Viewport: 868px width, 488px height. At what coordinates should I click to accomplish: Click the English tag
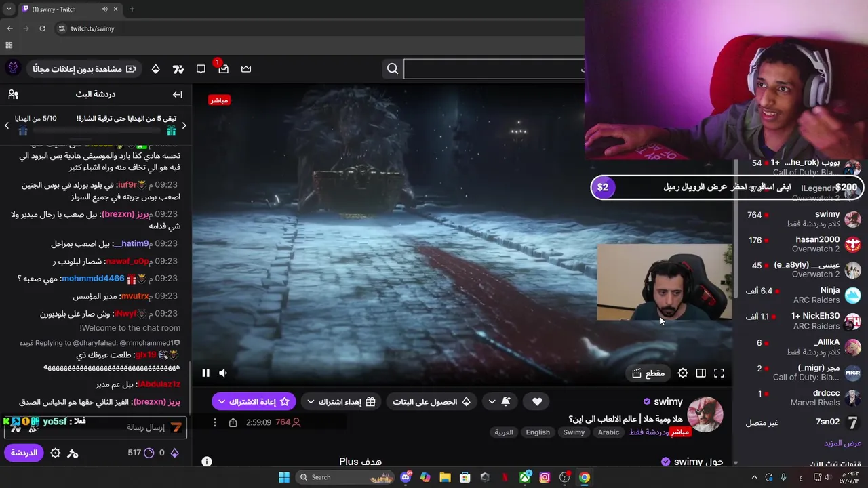(x=538, y=432)
